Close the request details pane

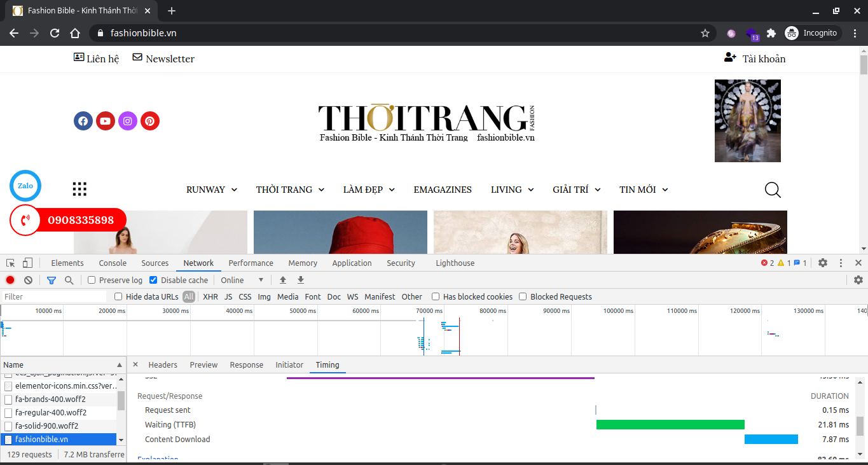coord(135,364)
